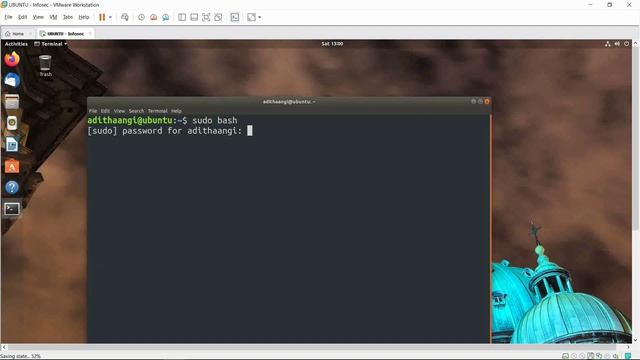640x360 pixels.
Task: Open the VMware Edit menu
Action: (x=22, y=17)
